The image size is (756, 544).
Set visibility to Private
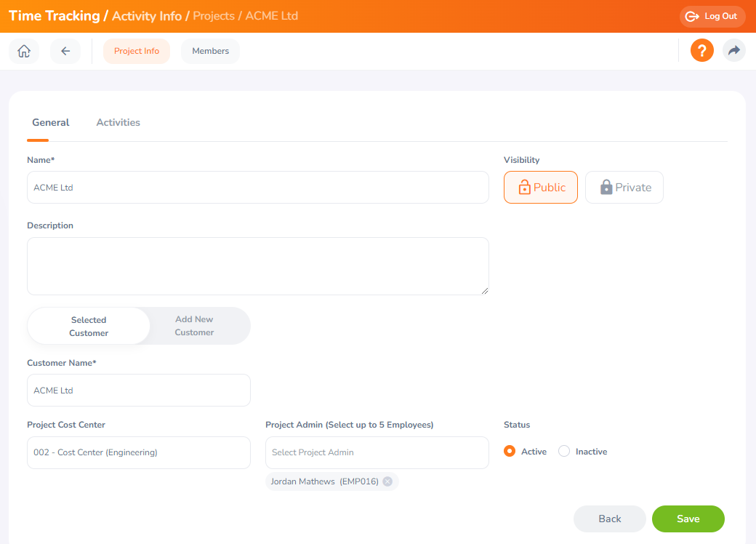pyautogui.click(x=624, y=187)
